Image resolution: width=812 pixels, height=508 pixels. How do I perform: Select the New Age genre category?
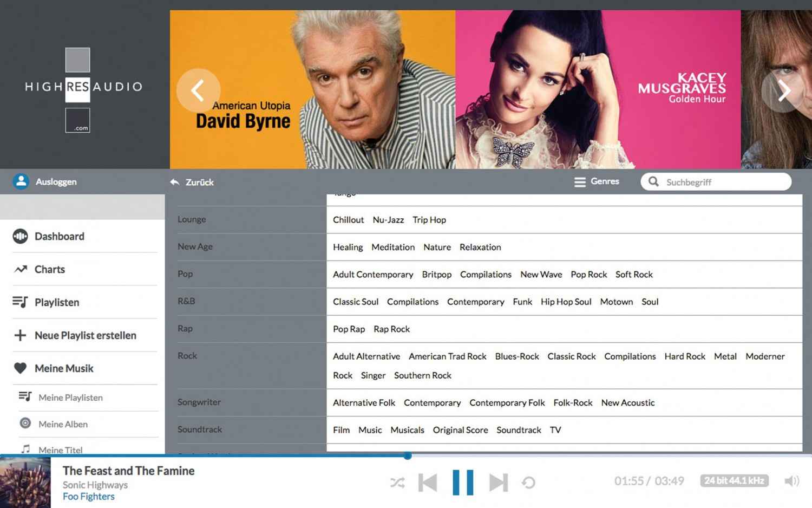(x=195, y=246)
